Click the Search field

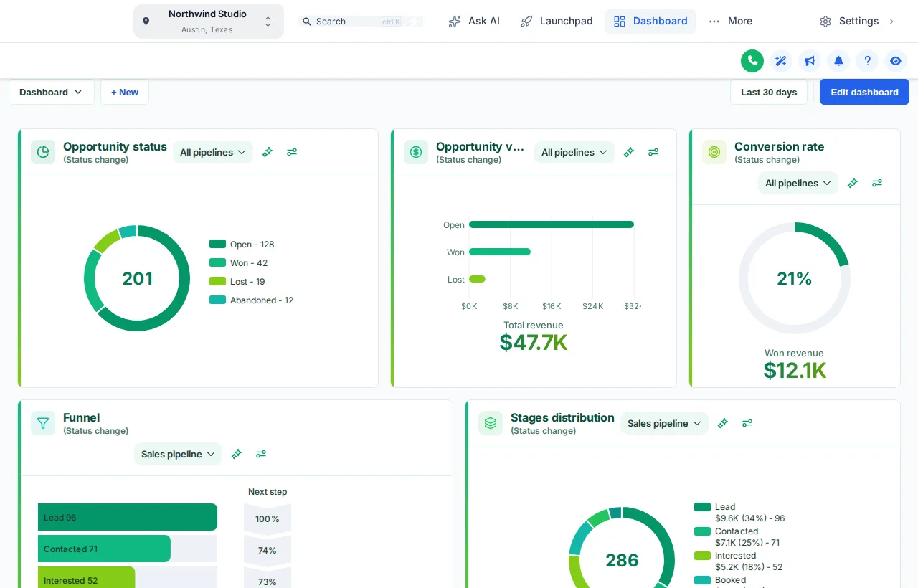click(361, 22)
